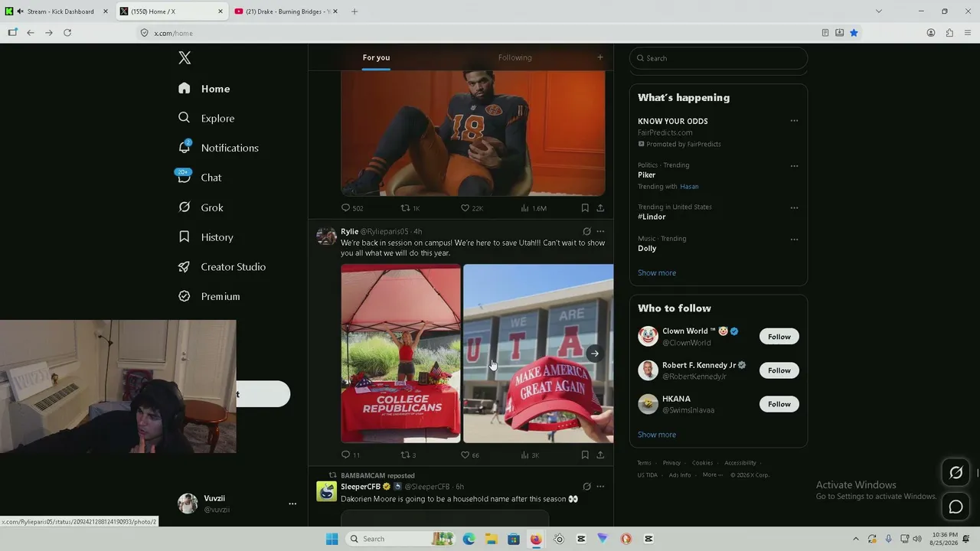Click the browser reload button
The image size is (980, 551).
coord(67,33)
